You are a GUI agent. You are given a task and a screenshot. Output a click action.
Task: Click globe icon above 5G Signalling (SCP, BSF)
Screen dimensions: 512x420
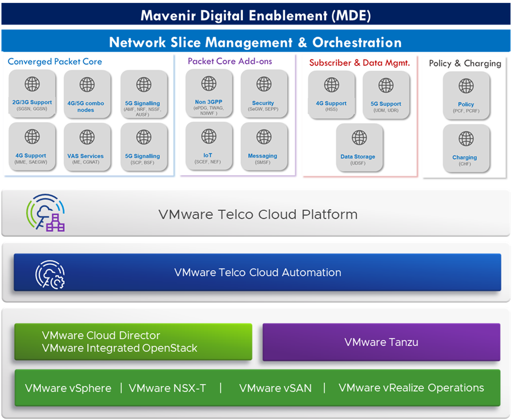(144, 137)
